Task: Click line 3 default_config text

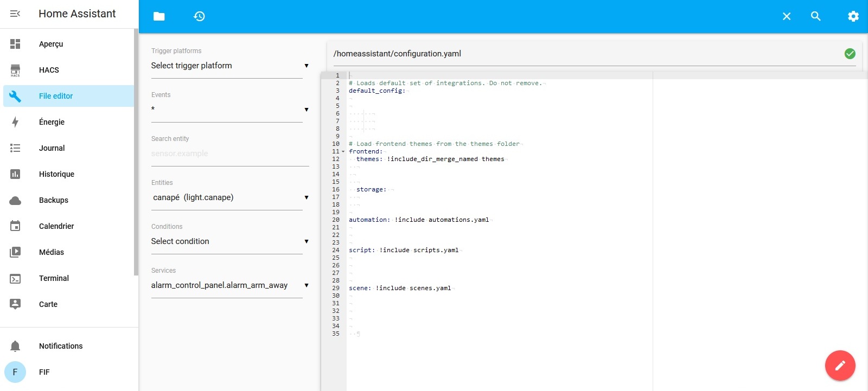Action: coord(377,91)
